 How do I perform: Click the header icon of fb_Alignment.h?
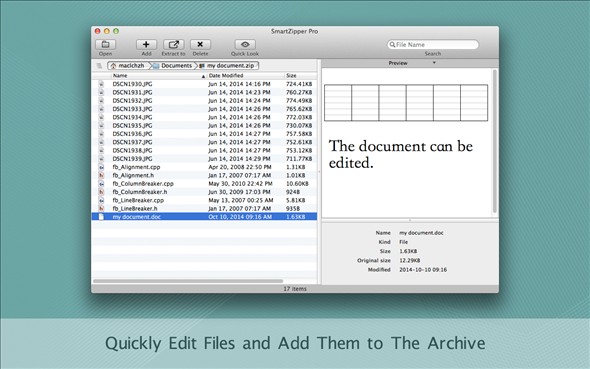coord(101,175)
